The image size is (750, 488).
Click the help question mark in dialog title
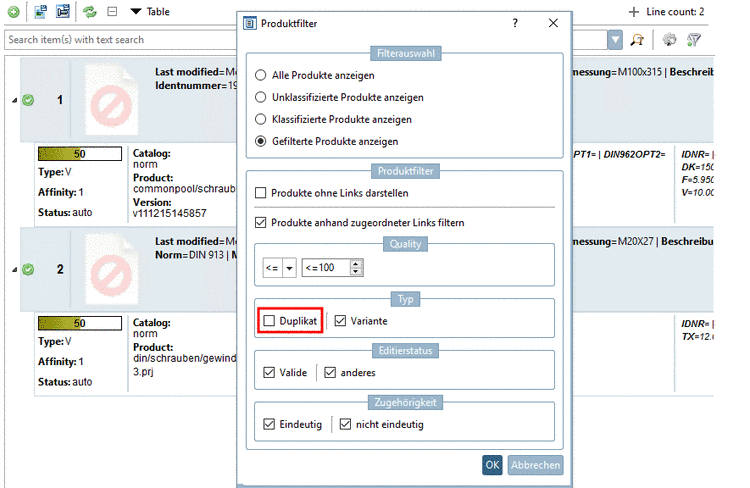click(515, 23)
